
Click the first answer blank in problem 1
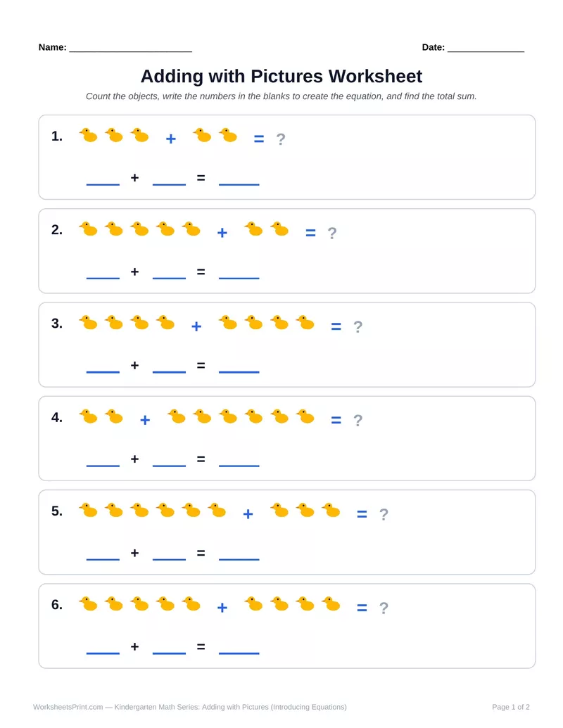point(103,184)
